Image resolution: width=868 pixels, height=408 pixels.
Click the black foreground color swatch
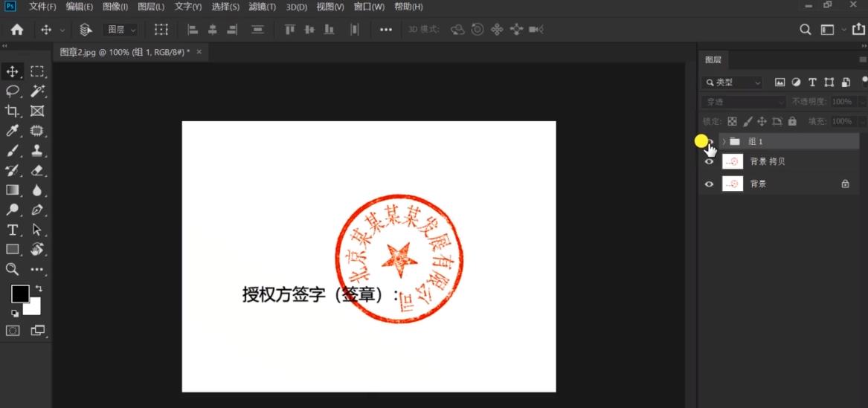pyautogui.click(x=21, y=294)
